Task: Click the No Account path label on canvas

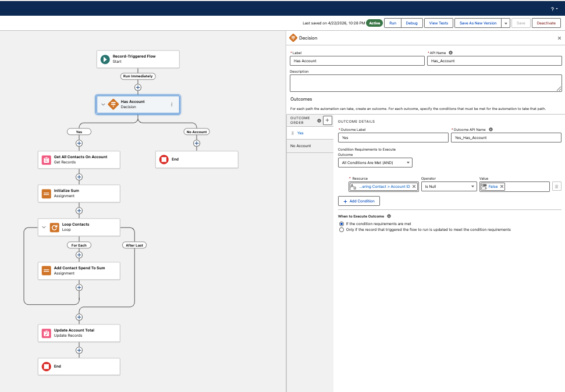Action: point(196,132)
